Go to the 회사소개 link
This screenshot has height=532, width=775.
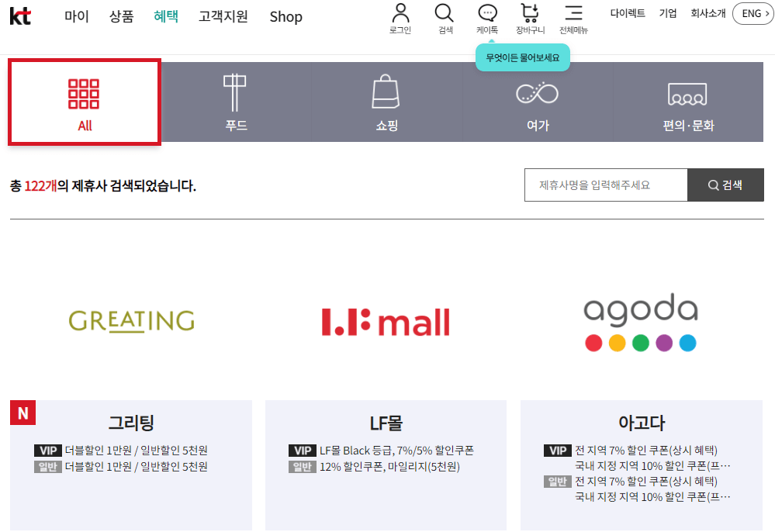(x=708, y=13)
